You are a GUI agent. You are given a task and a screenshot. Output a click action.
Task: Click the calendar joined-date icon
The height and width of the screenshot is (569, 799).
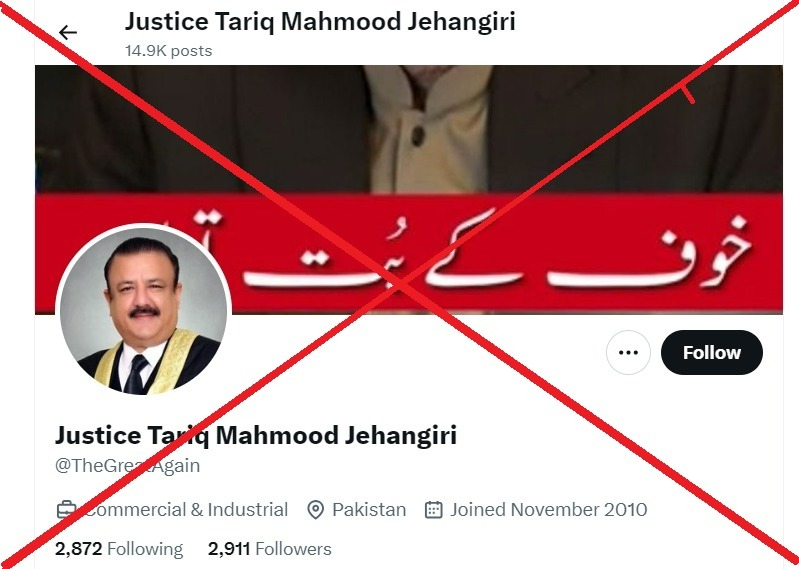click(433, 510)
